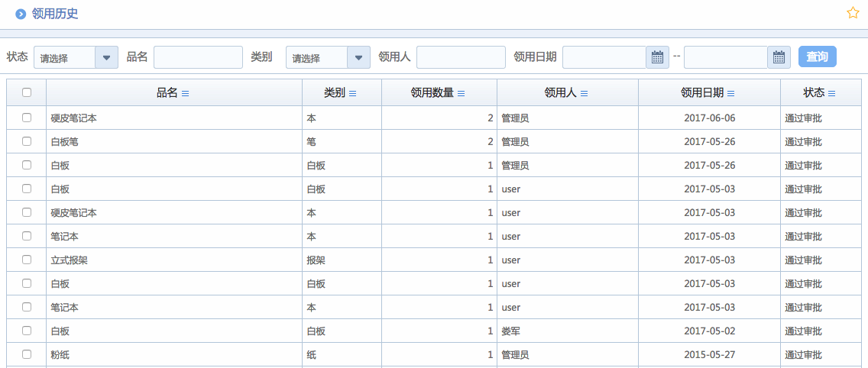The height and width of the screenshot is (368, 868).
Task: Click the 查询 search button
Action: 817,57
